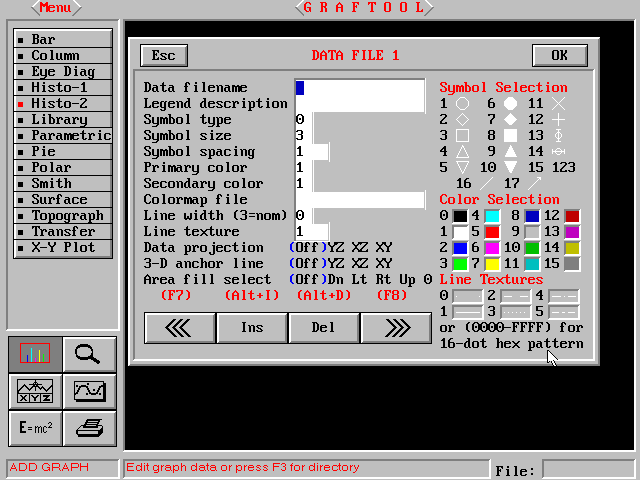
Task: Set Data projection to XY
Action: pyautogui.click(x=384, y=247)
